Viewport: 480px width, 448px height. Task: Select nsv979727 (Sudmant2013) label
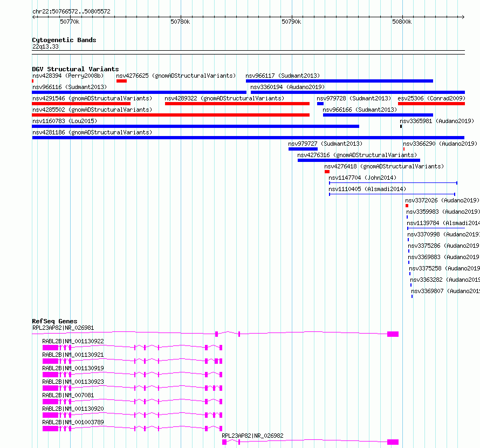(x=325, y=144)
